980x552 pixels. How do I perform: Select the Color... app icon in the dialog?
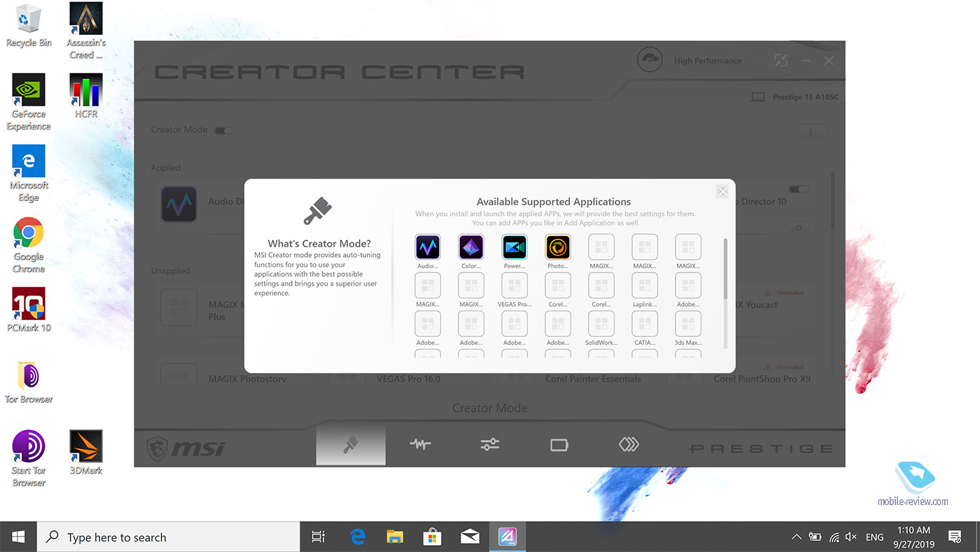(471, 247)
